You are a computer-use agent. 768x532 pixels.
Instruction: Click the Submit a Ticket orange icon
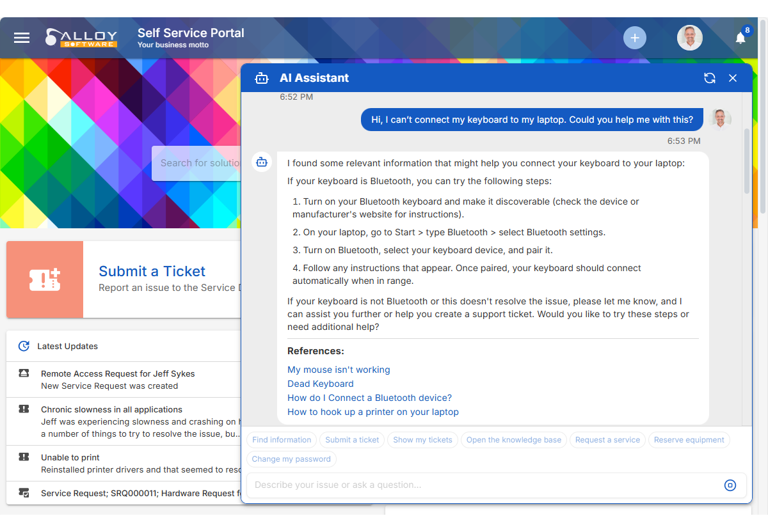(45, 279)
